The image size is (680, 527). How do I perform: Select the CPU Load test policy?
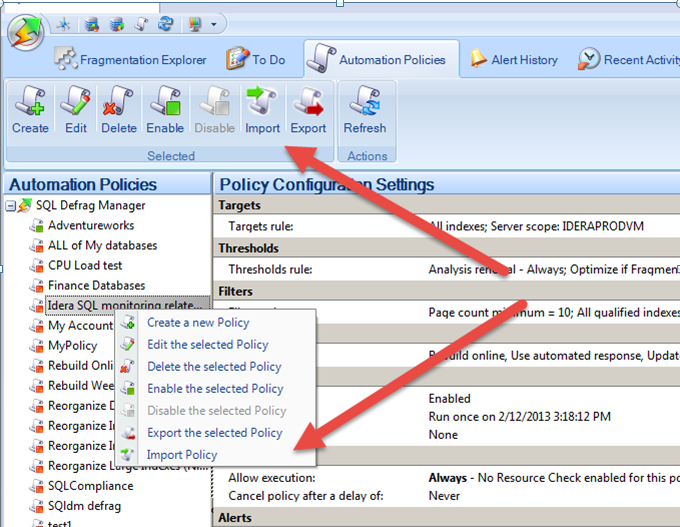point(85,265)
